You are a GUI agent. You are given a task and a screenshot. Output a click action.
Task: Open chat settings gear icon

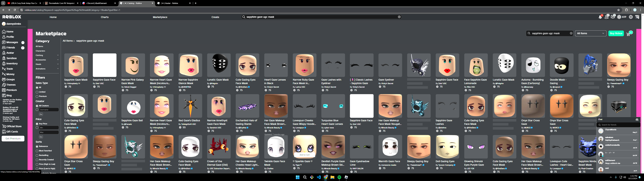(x=637, y=120)
